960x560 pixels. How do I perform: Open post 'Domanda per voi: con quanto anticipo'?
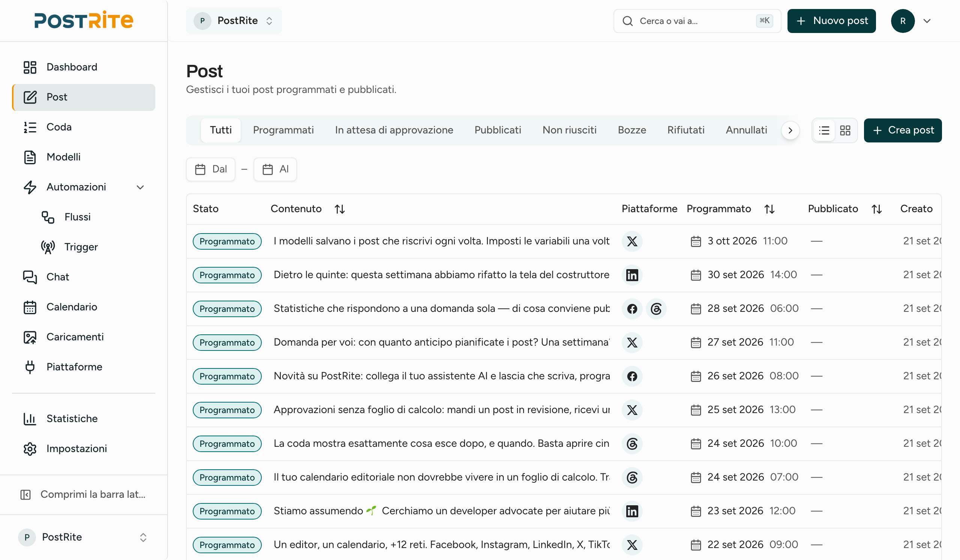pos(441,342)
